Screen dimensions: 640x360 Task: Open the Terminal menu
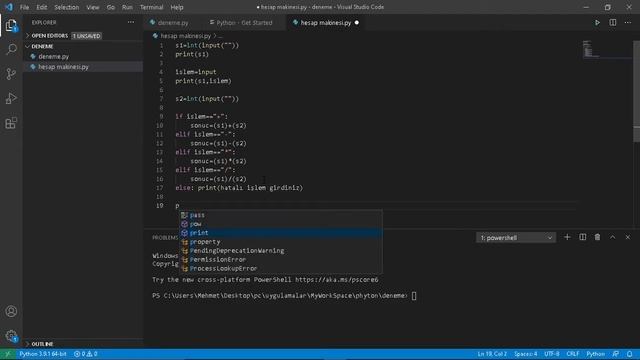click(151, 7)
